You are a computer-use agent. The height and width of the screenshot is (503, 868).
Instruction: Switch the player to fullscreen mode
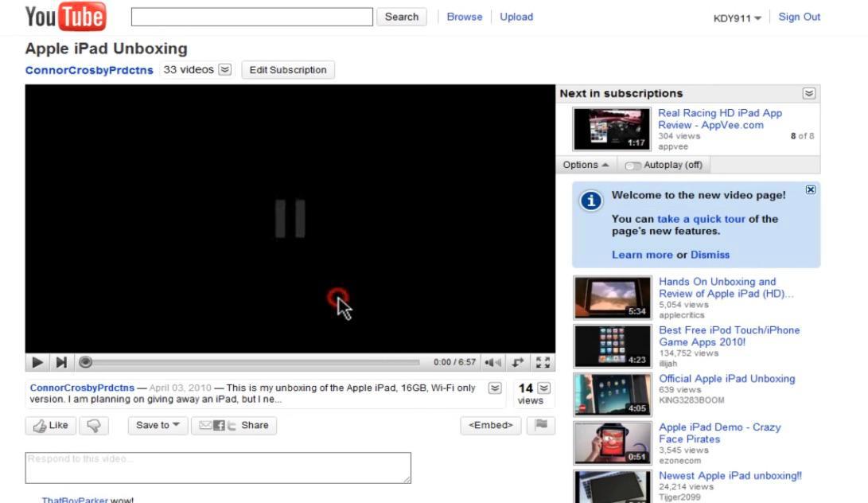coord(544,362)
